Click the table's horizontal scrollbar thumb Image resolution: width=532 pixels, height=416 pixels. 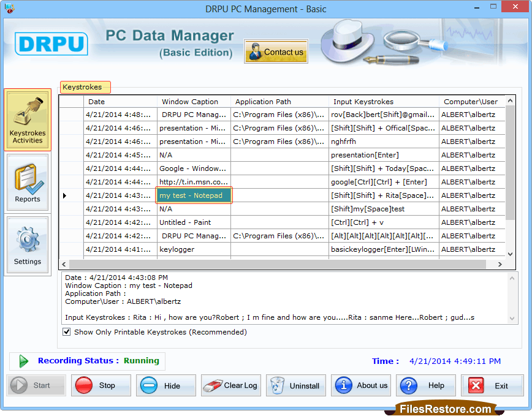click(278, 264)
